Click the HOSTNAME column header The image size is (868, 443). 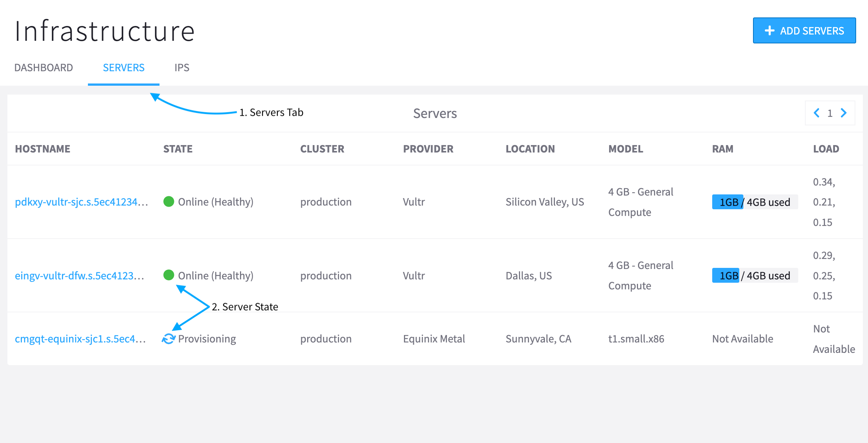[x=43, y=149]
